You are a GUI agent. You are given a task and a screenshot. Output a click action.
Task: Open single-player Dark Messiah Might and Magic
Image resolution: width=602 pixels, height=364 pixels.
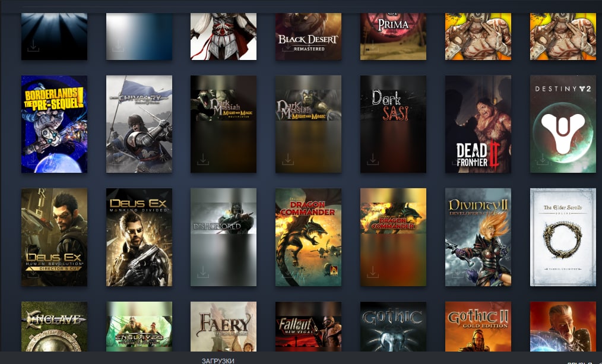point(308,124)
